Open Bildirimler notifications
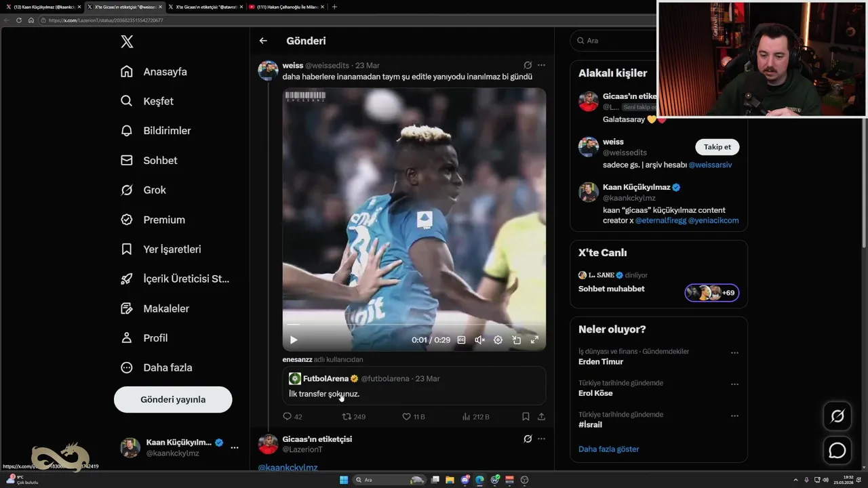This screenshot has height=488, width=868. [155, 131]
